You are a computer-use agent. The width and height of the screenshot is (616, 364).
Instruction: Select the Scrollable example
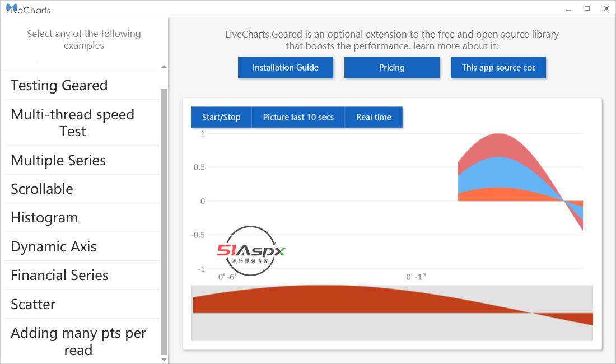click(x=82, y=189)
